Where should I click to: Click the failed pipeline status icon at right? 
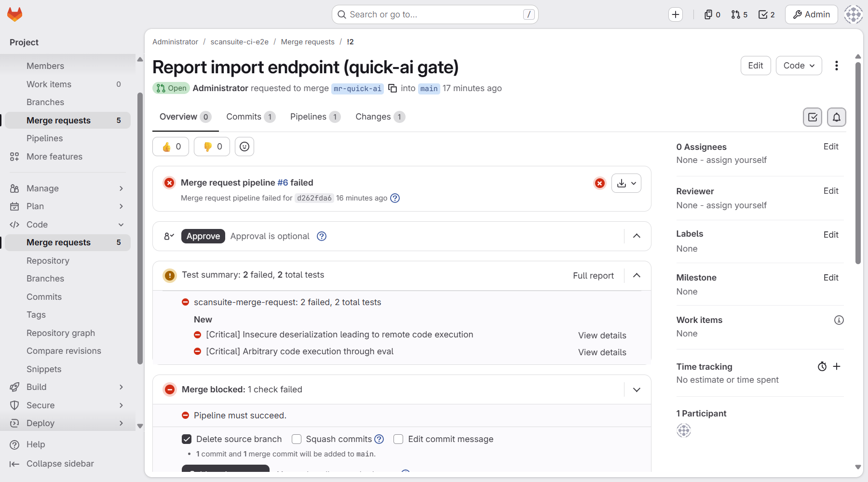point(600,183)
